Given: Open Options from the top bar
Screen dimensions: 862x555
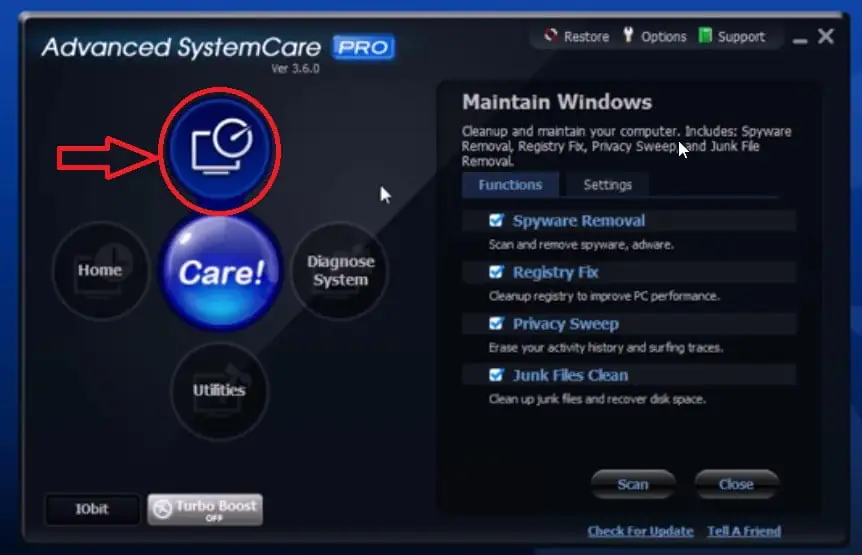Looking at the screenshot, I should coord(655,37).
